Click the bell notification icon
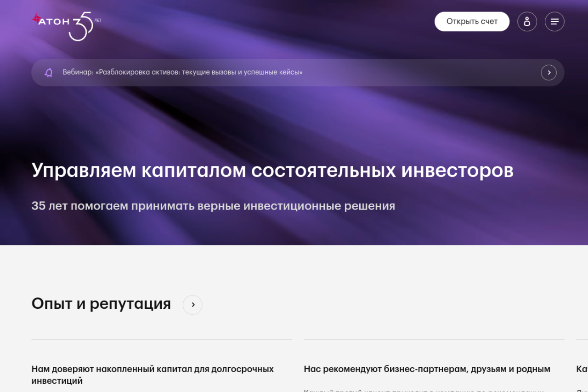The image size is (588, 392). (x=49, y=73)
